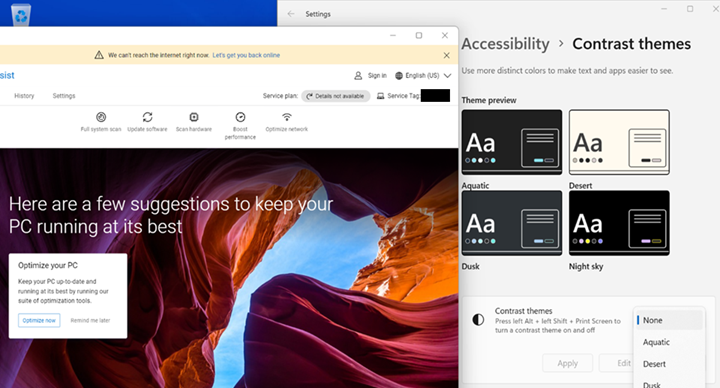Screen dimensions: 720x388
Task: Click the Theme preview heading
Action: tap(489, 100)
